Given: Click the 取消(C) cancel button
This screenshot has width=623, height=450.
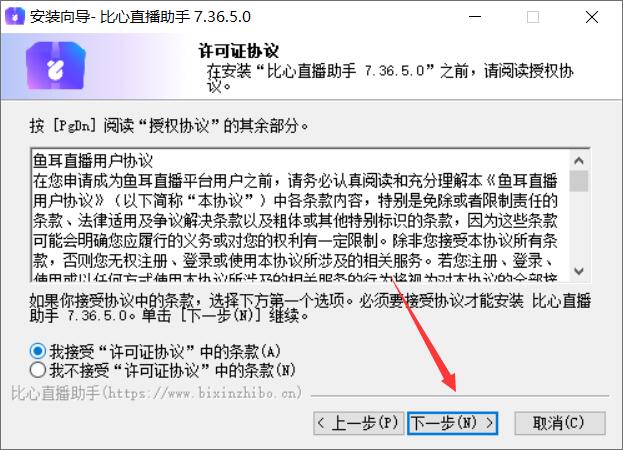Looking at the screenshot, I should [560, 423].
